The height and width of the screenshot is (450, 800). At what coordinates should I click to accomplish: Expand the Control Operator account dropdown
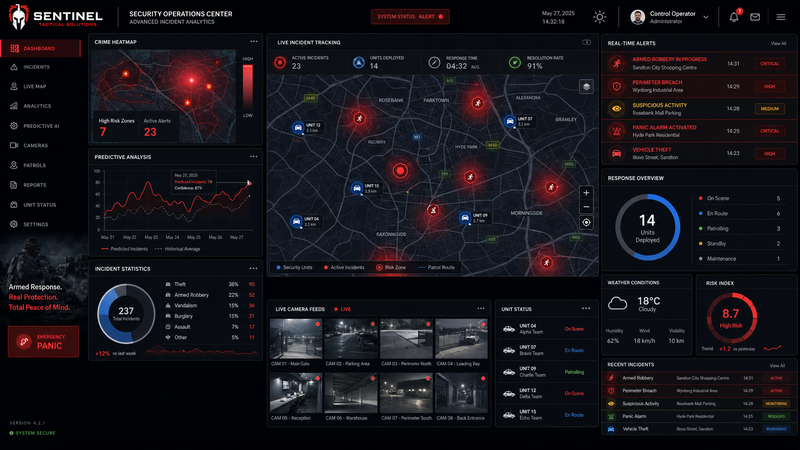coord(706,17)
